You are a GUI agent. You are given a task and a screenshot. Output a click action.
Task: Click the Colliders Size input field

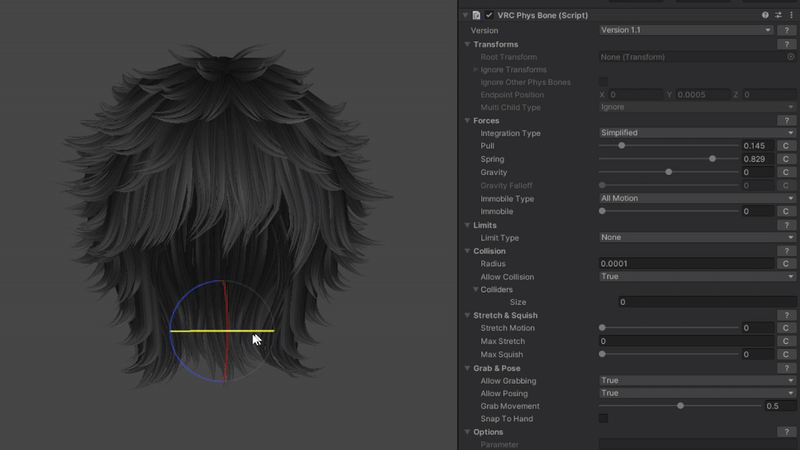(706, 302)
